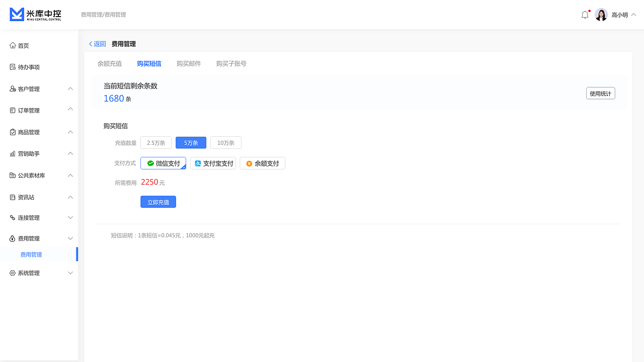Click the user avatar picture
This screenshot has height=362, width=644.
pos(601,15)
